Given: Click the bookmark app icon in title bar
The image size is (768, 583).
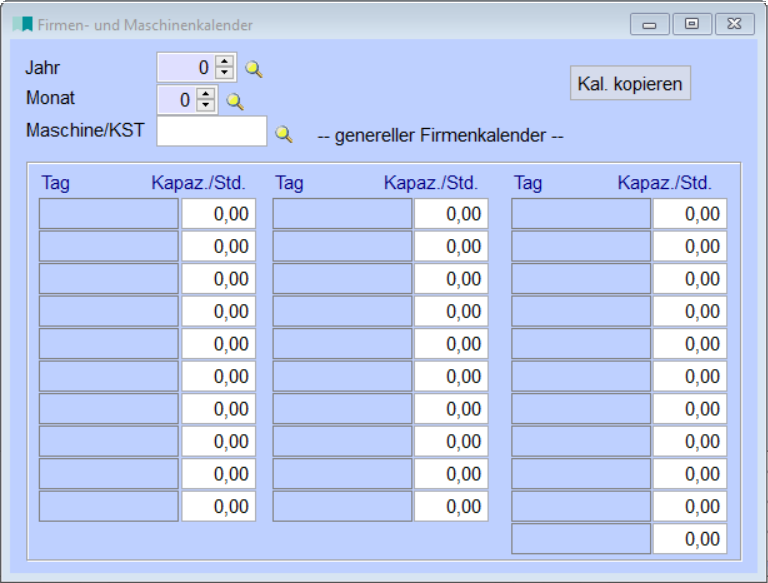Looking at the screenshot, I should click(x=23, y=24).
